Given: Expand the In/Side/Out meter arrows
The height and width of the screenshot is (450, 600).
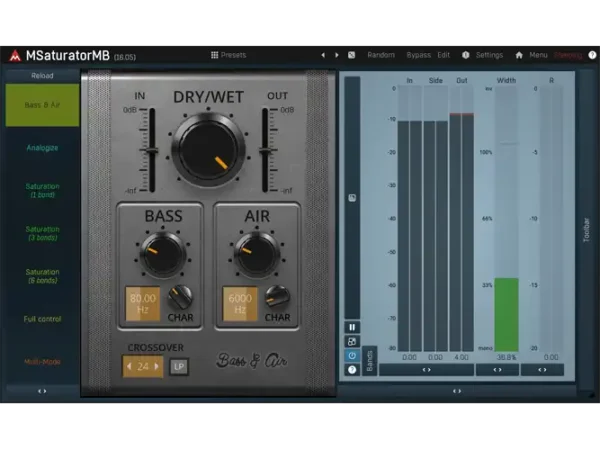Looking at the screenshot, I should tap(426, 370).
